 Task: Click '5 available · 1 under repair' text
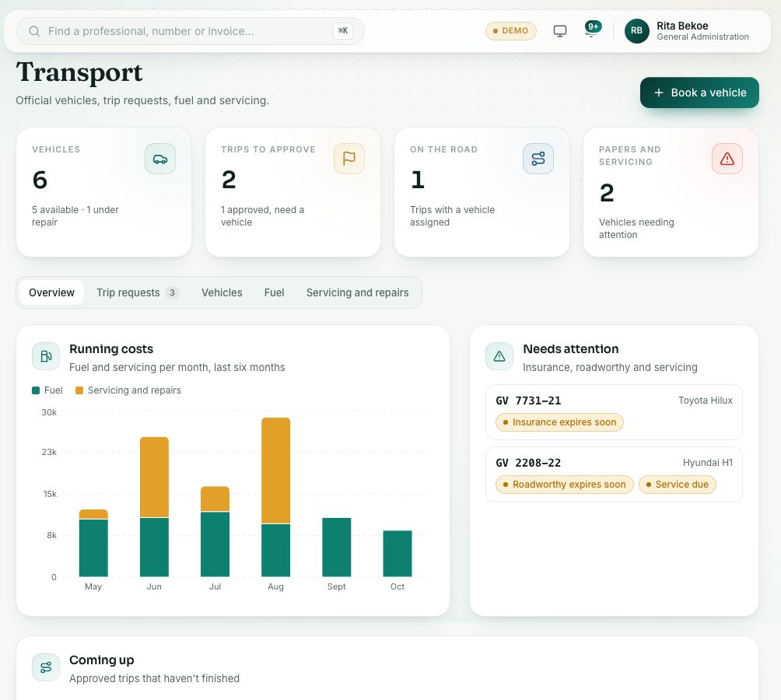click(x=75, y=216)
